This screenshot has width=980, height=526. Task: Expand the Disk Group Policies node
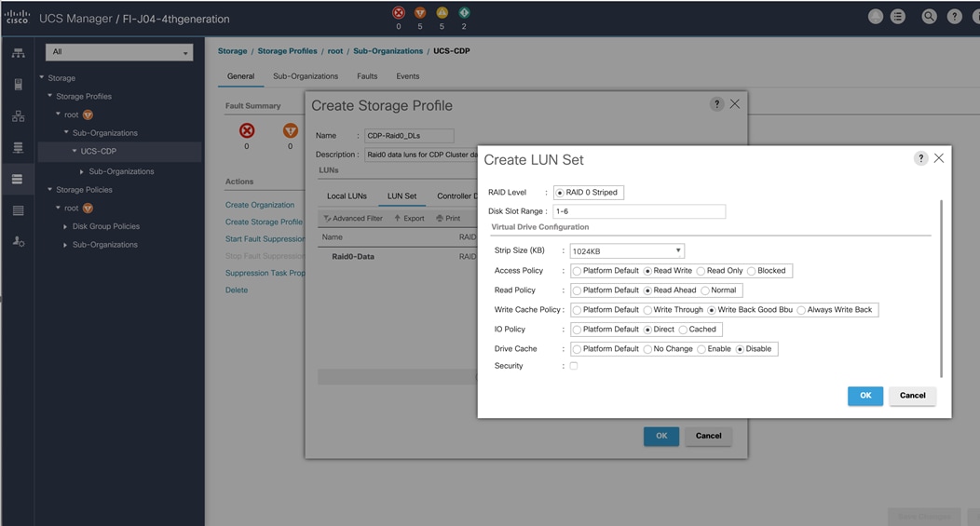tap(65, 226)
